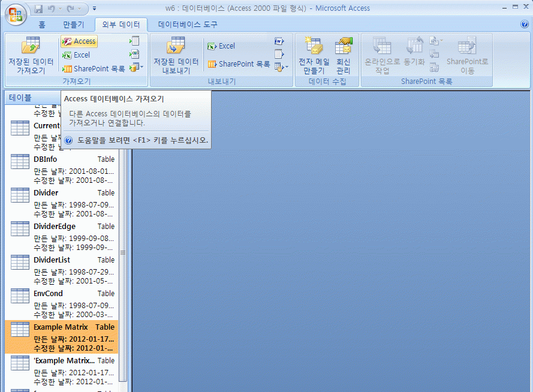The width and height of the screenshot is (533, 392).
Task: Open the Customize Quick Access Toolbar dropdown
Action: pyautogui.click(x=95, y=9)
